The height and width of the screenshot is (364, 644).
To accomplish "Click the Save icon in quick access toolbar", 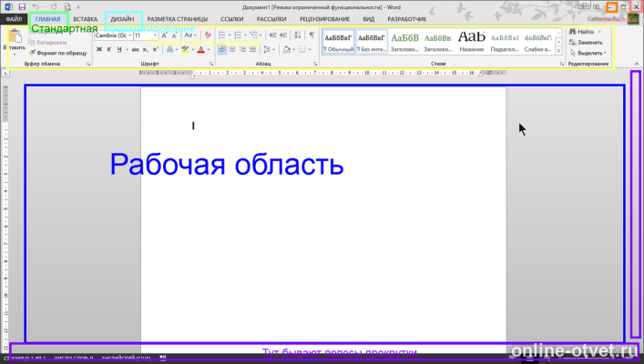I will (22, 7).
